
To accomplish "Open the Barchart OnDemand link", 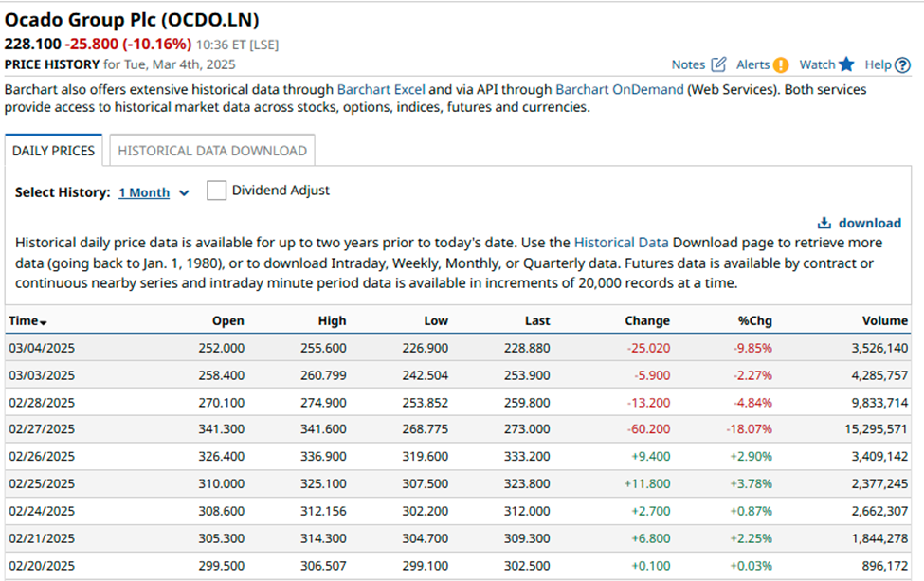I will [x=619, y=89].
